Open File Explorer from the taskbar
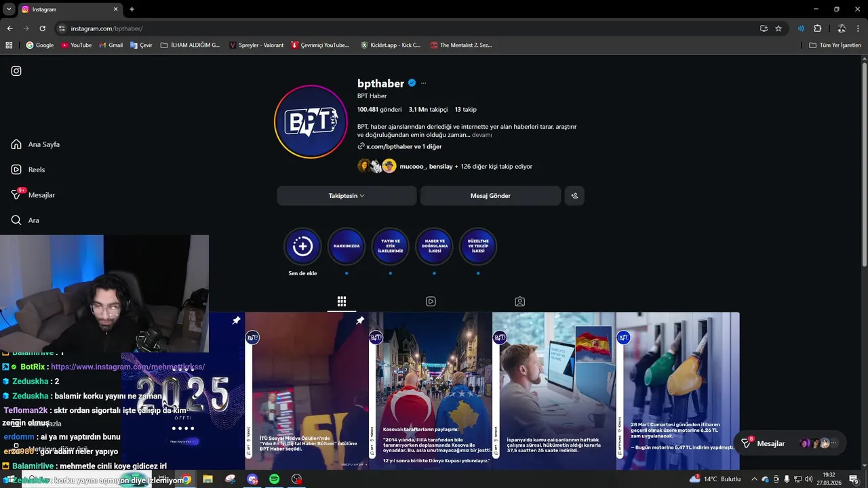The width and height of the screenshot is (868, 488). click(x=208, y=479)
